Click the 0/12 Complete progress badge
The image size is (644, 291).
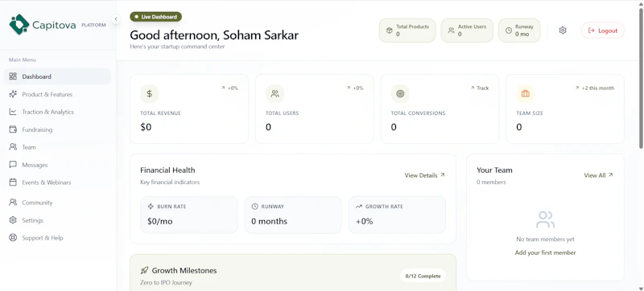pyautogui.click(x=423, y=277)
